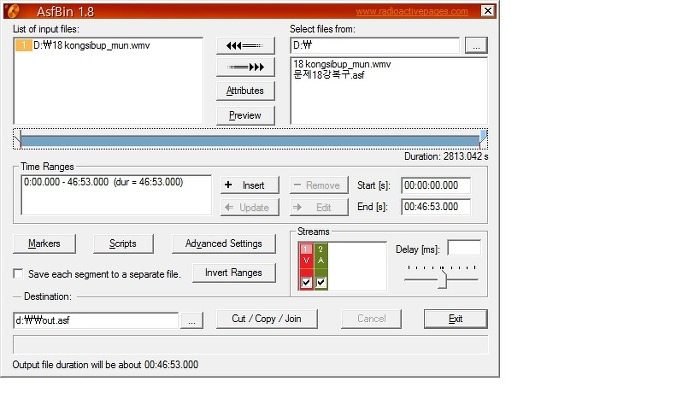Click the left start marker on the timeline
The width and height of the screenshot is (700, 393).
[x=18, y=139]
